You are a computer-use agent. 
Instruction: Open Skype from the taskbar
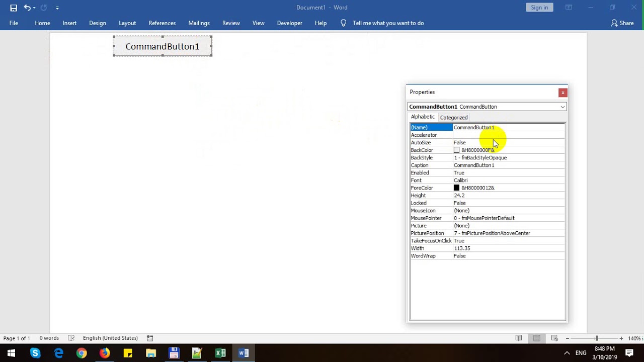35,353
